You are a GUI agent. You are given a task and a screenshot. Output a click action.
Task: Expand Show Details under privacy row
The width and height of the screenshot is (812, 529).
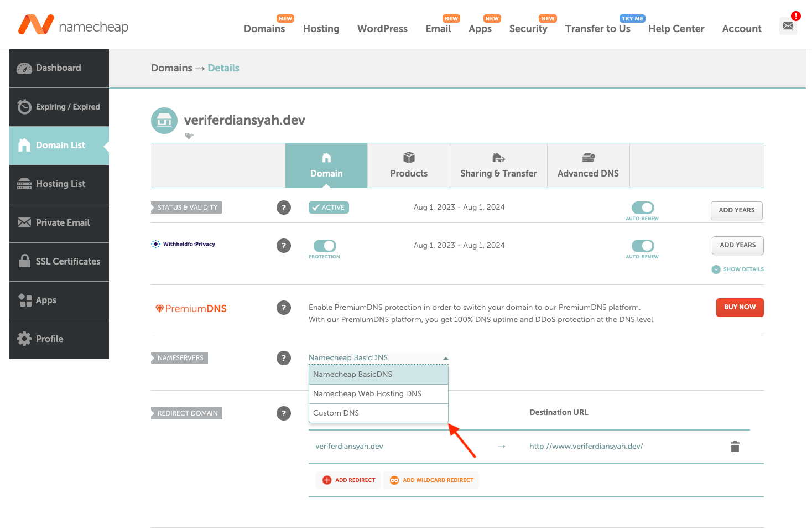pos(738,269)
